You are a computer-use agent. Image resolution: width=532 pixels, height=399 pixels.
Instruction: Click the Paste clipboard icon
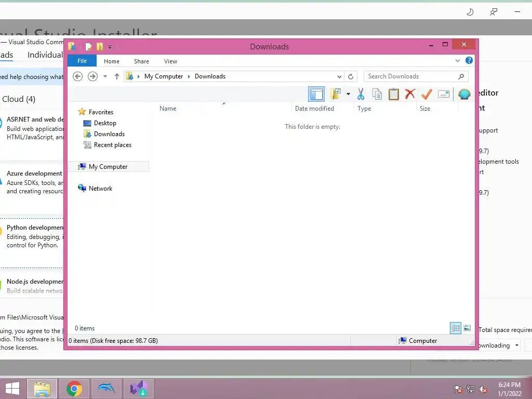[x=394, y=94]
